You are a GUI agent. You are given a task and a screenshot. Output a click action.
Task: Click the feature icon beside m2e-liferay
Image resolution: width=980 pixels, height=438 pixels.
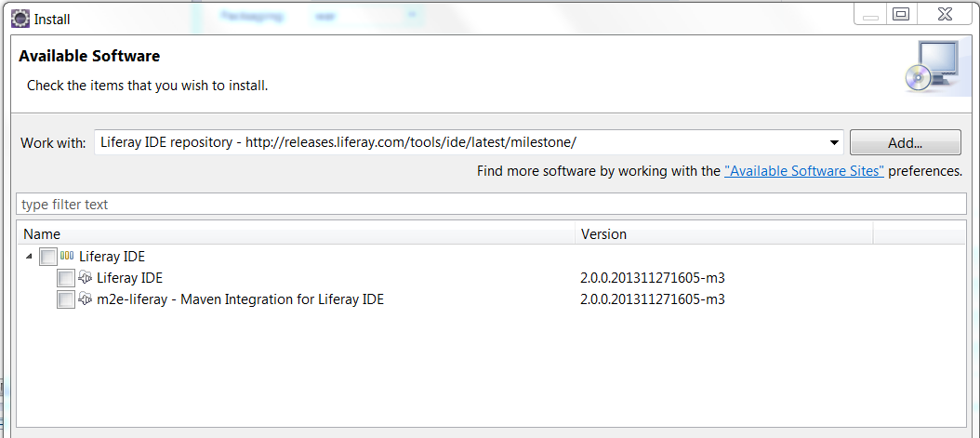85,299
